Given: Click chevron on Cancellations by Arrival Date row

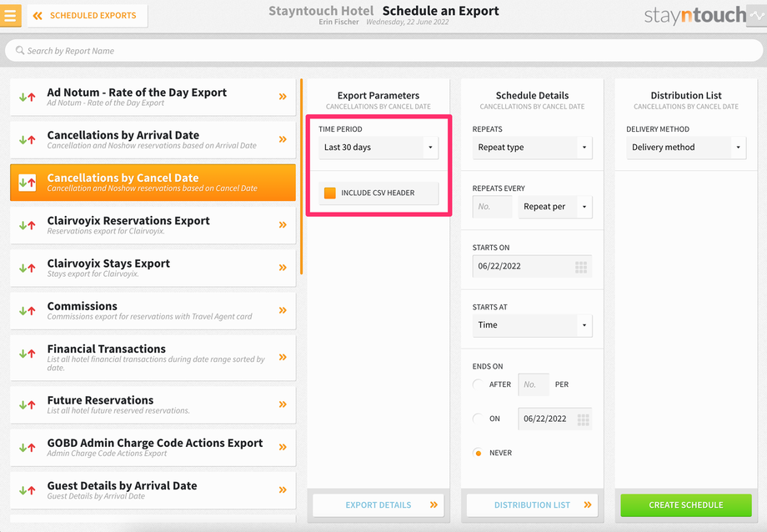Looking at the screenshot, I should pos(283,139).
